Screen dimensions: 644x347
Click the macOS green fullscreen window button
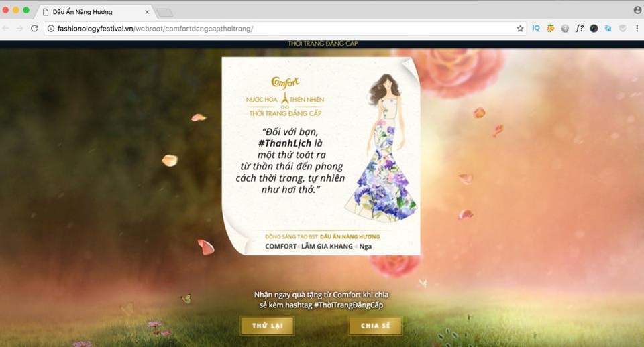point(26,10)
